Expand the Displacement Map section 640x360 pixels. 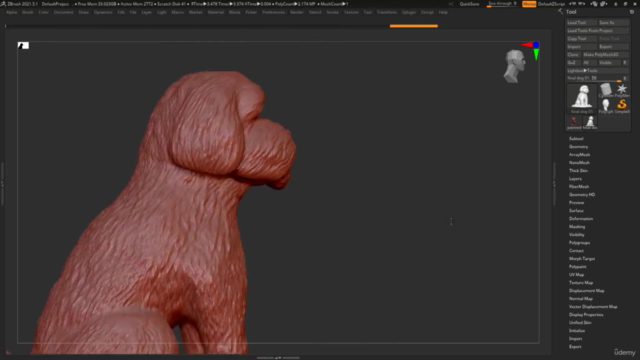pyautogui.click(x=587, y=291)
